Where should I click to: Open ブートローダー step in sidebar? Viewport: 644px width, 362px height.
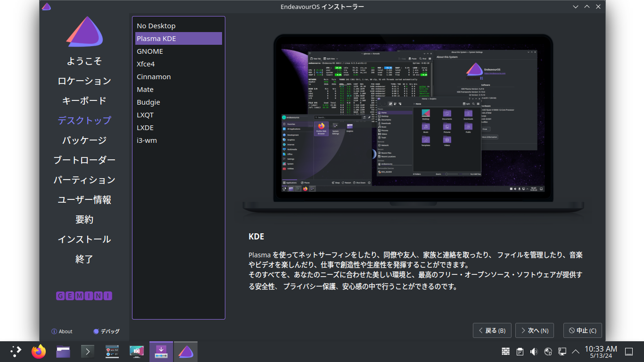[84, 160]
